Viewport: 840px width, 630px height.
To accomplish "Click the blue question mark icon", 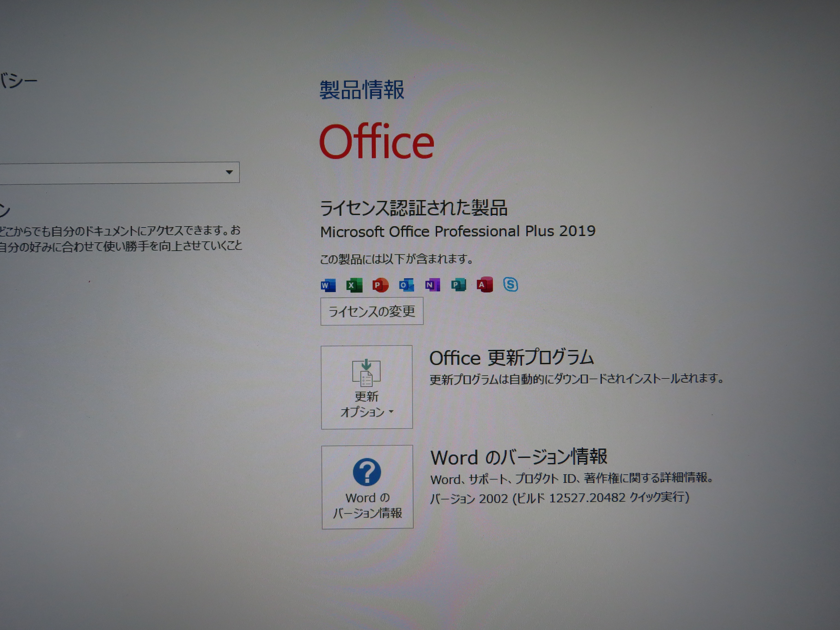I will tap(366, 472).
